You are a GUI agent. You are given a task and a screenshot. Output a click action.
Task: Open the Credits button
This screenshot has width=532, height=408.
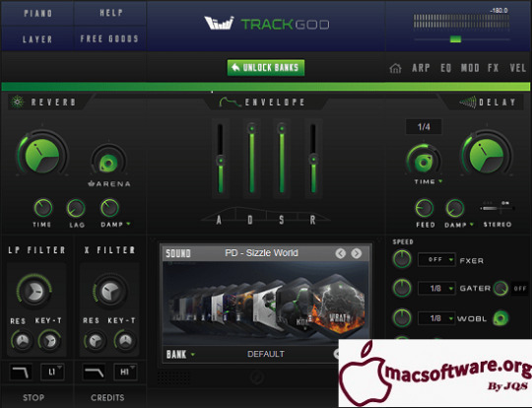pyautogui.click(x=107, y=397)
